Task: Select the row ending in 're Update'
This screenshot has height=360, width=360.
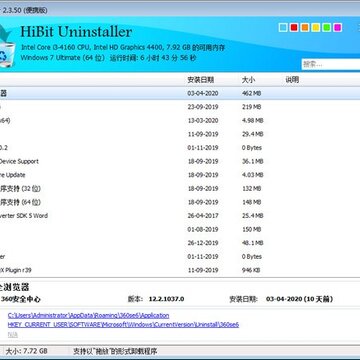Action: [x=180, y=175]
